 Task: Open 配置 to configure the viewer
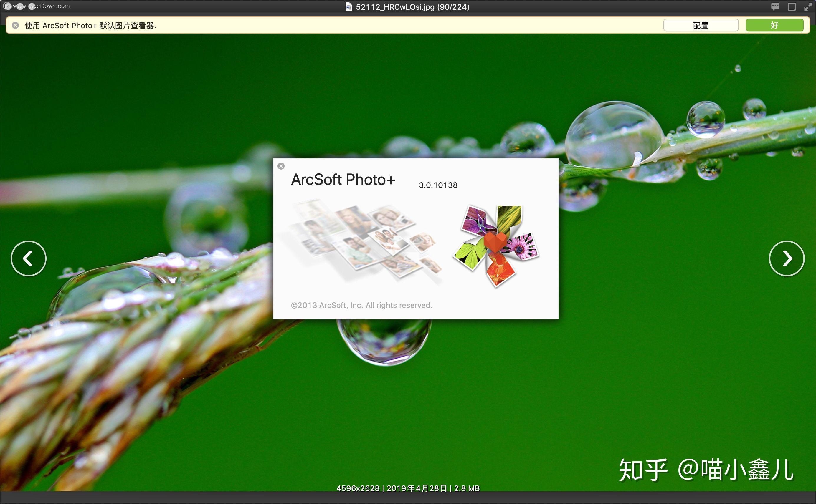pos(701,25)
